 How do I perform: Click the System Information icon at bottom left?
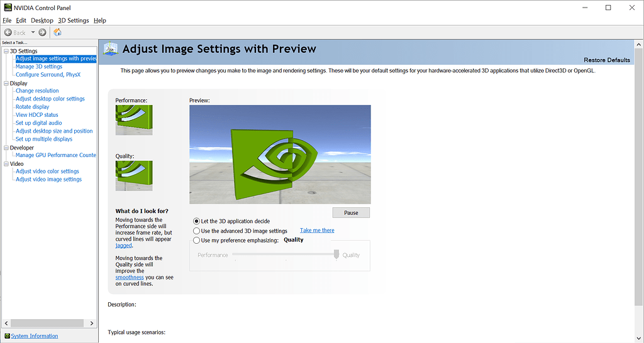click(7, 336)
